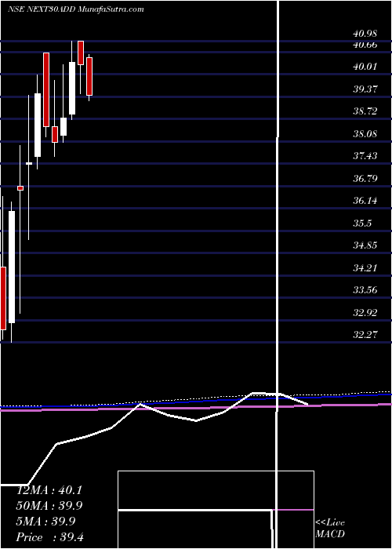Select the 38.08 price axis label
The height and width of the screenshot is (549, 392).
[x=365, y=134]
